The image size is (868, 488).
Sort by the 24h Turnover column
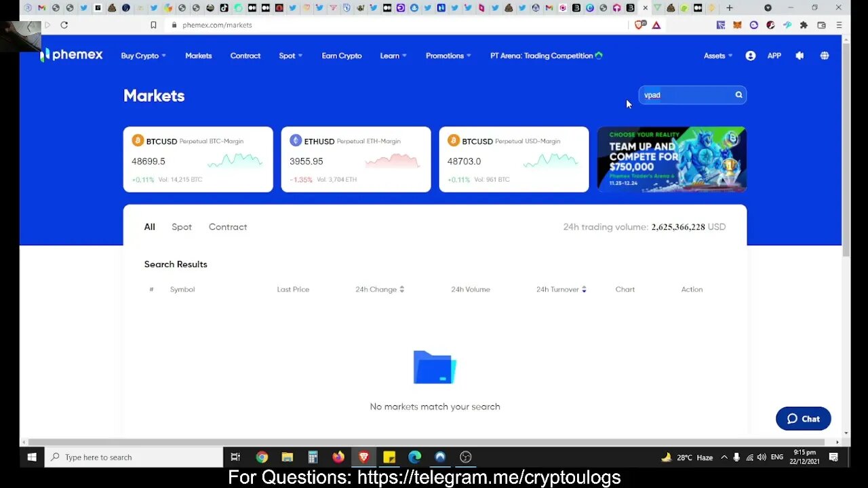[x=561, y=289]
